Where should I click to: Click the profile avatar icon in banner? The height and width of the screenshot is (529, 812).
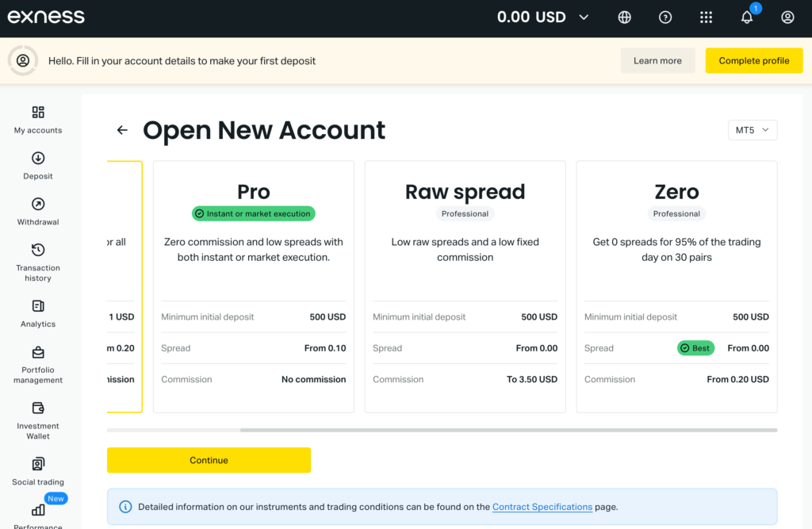pyautogui.click(x=23, y=60)
